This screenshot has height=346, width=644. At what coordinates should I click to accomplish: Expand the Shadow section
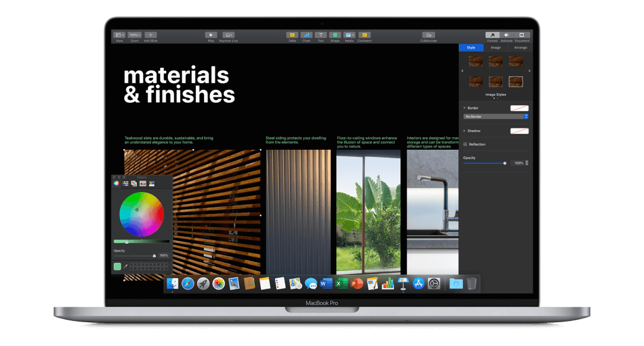[464, 131]
